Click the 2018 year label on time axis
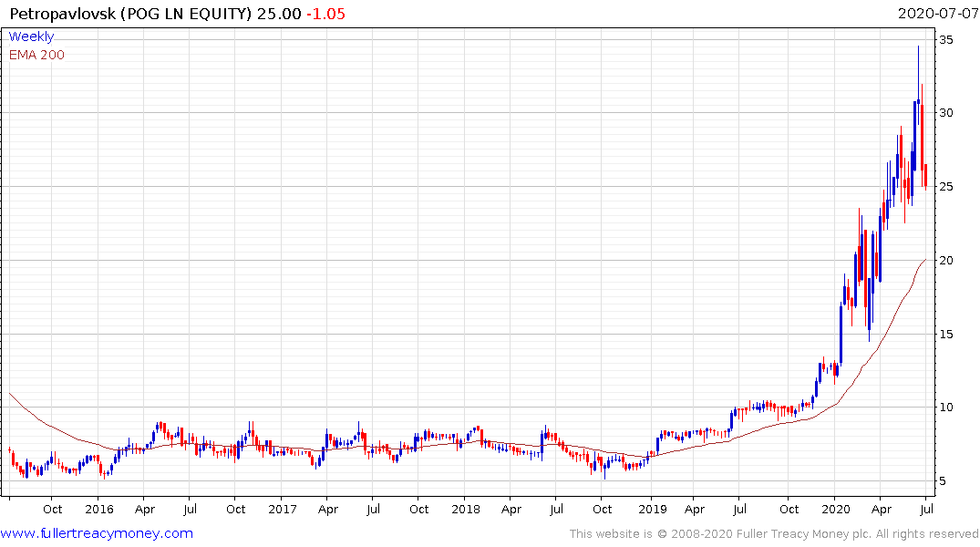Image resolution: width=980 pixels, height=547 pixels. tap(466, 510)
